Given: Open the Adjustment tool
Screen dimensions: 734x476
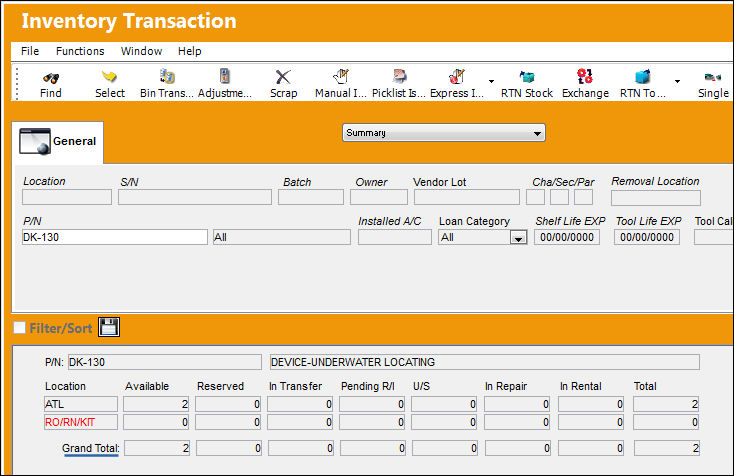Looking at the screenshot, I should coord(225,76).
